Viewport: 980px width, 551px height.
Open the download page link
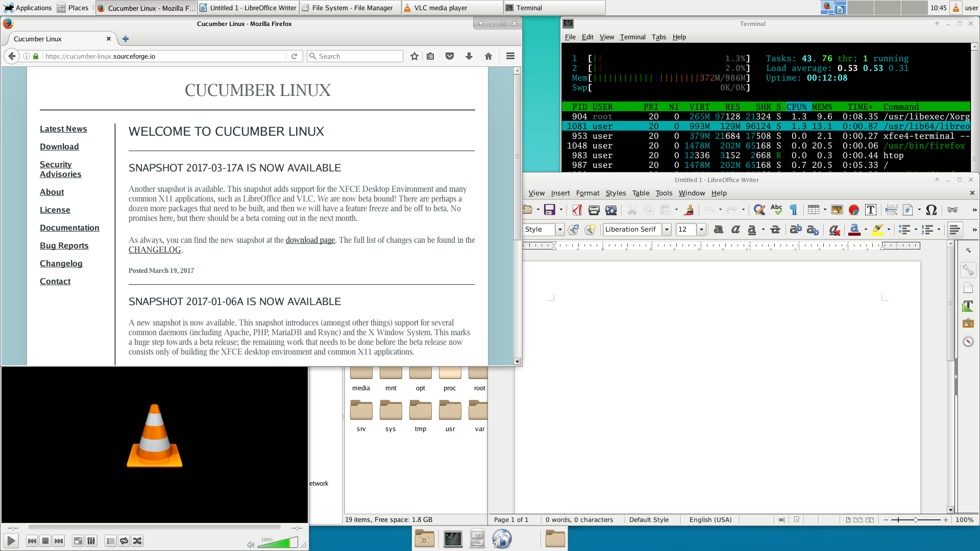[x=310, y=240]
